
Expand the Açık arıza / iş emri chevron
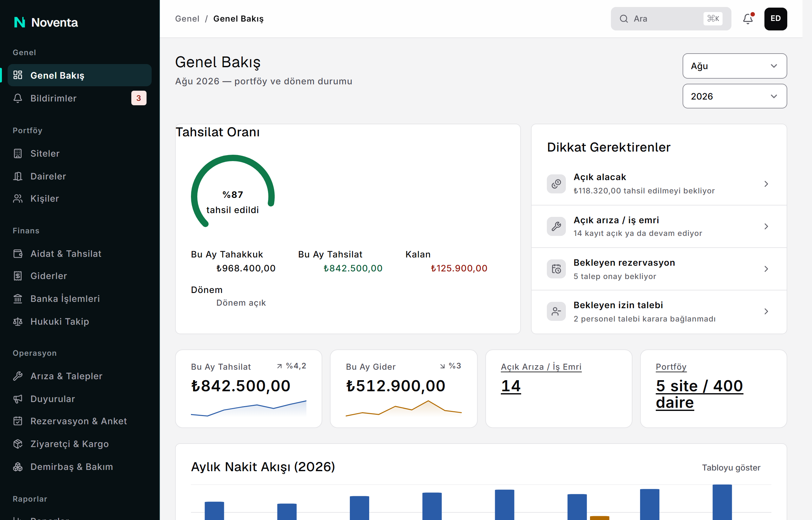[766, 226]
